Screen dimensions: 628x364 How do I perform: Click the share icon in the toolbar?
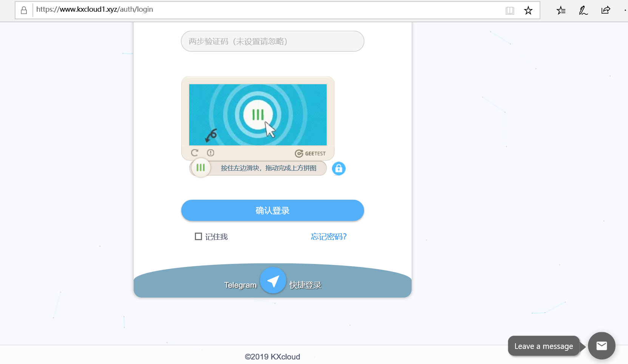[605, 10]
